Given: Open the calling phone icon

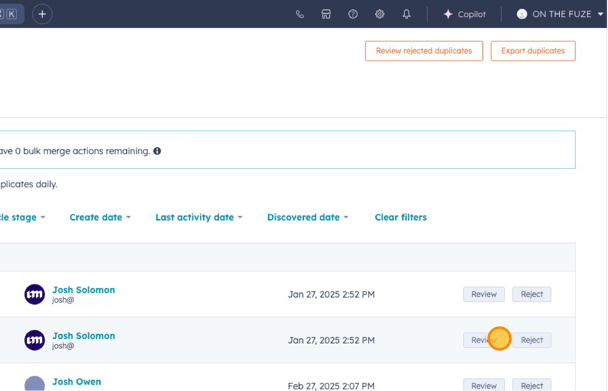Looking at the screenshot, I should click(300, 14).
